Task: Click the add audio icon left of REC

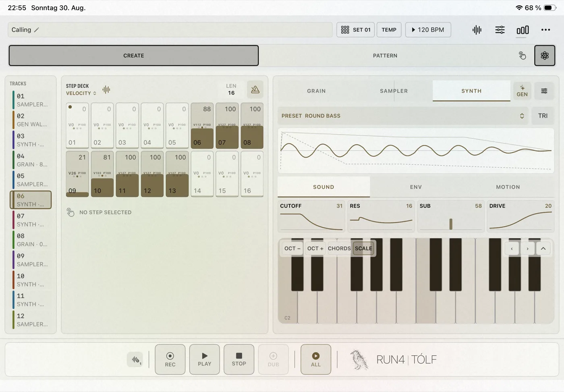Action: (x=135, y=359)
